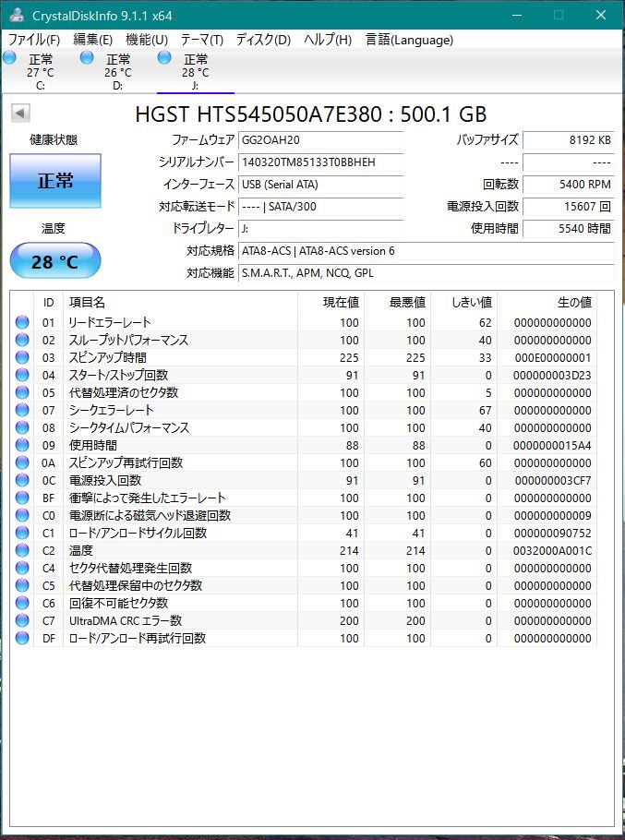
Task: Minimize the CrystalDiskInfo window
Action: coord(517,15)
